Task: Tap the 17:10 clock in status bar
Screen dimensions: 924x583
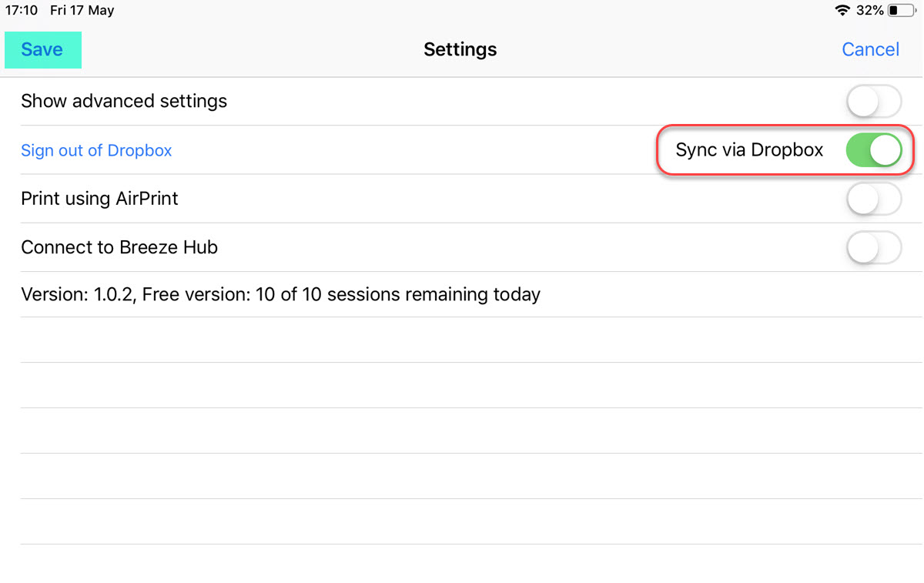Action: (22, 11)
